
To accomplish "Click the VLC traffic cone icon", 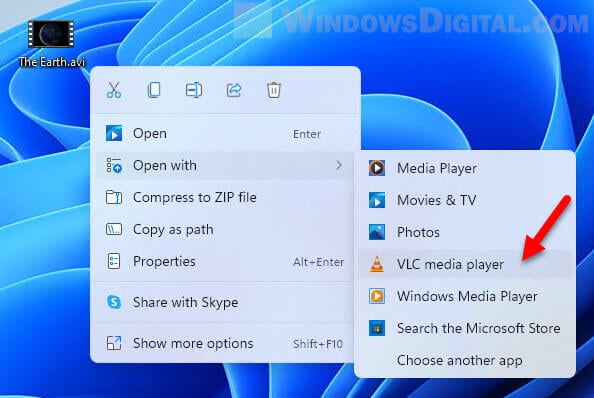I will pos(377,264).
